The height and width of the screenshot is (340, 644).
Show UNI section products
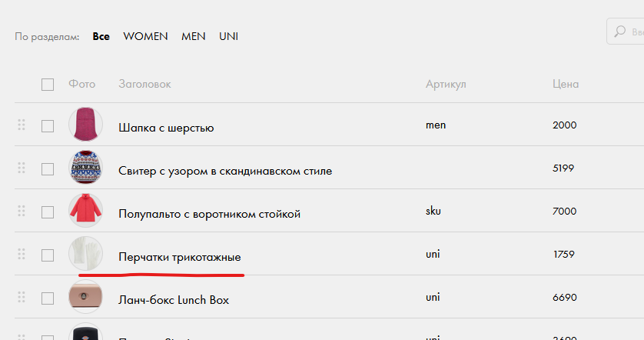point(228,36)
